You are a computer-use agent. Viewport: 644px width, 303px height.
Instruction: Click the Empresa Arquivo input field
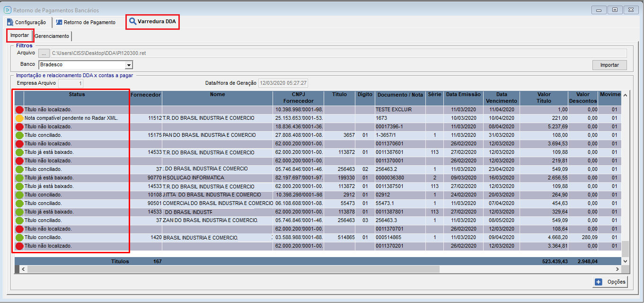pyautogui.click(x=71, y=83)
